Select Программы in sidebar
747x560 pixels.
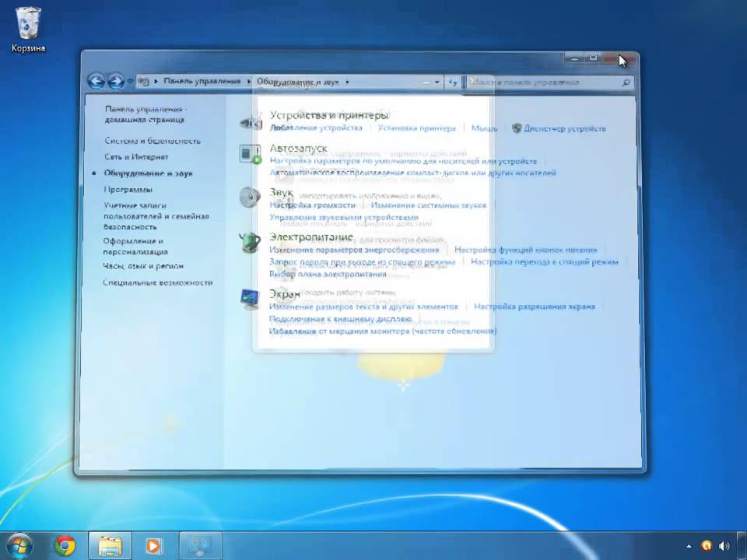(x=128, y=190)
